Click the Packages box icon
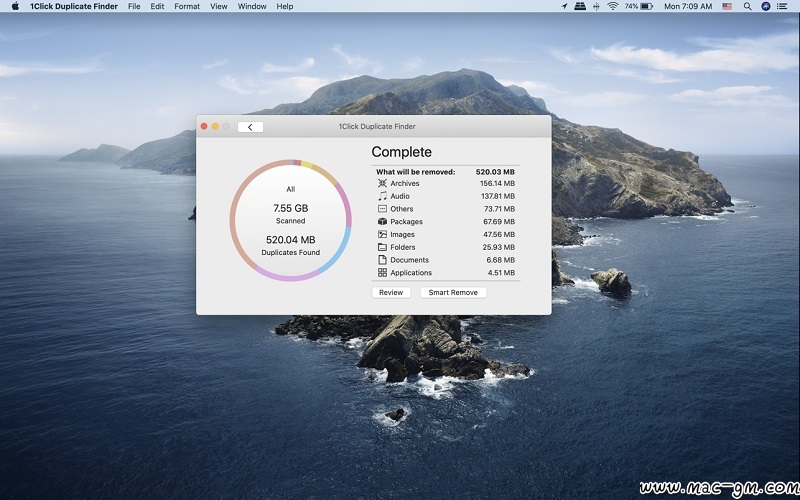The height and width of the screenshot is (500, 800). pyautogui.click(x=382, y=221)
